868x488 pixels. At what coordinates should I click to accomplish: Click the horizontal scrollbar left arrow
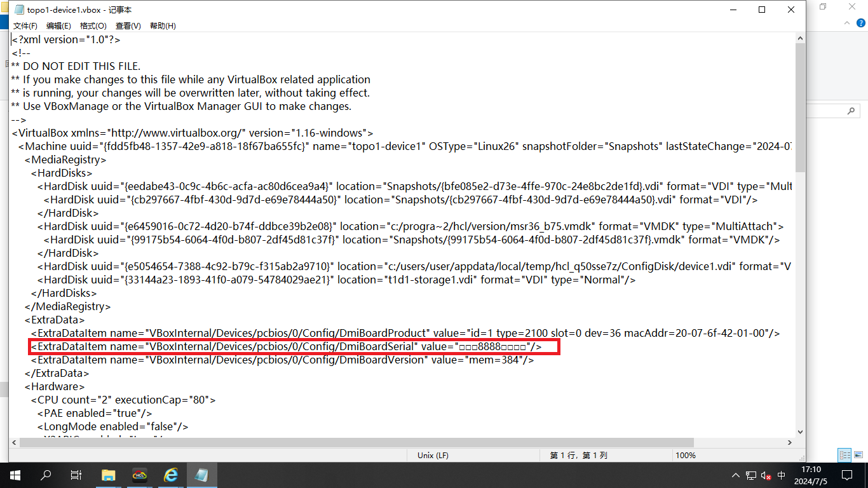[x=15, y=443]
